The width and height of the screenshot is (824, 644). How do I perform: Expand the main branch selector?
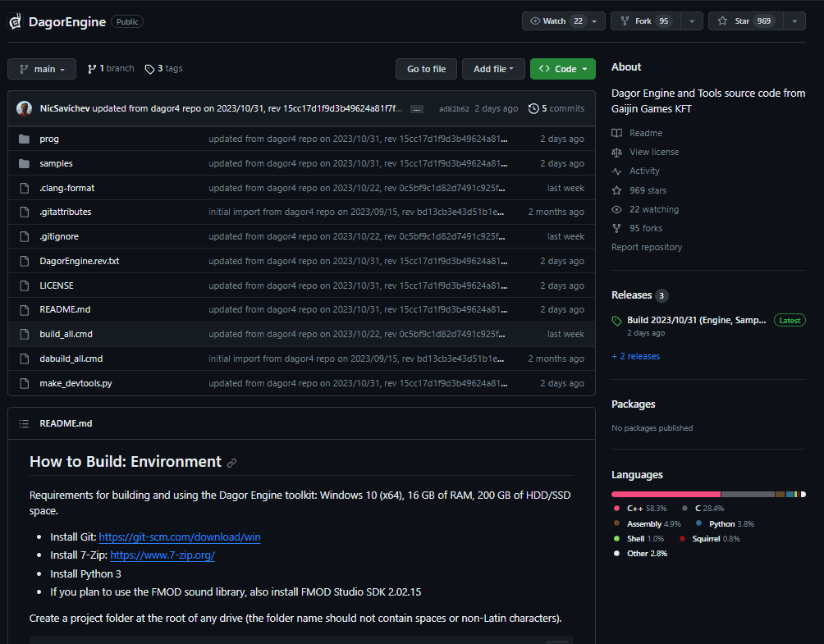pos(41,69)
